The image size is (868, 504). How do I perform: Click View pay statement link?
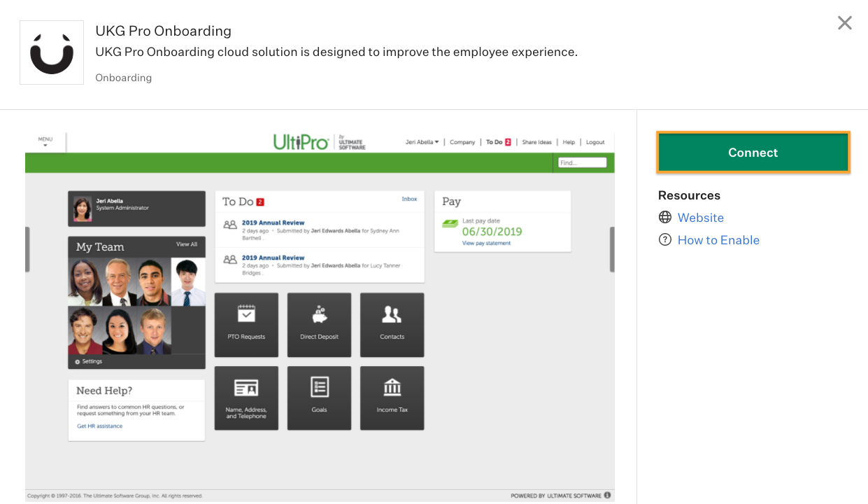coord(486,243)
